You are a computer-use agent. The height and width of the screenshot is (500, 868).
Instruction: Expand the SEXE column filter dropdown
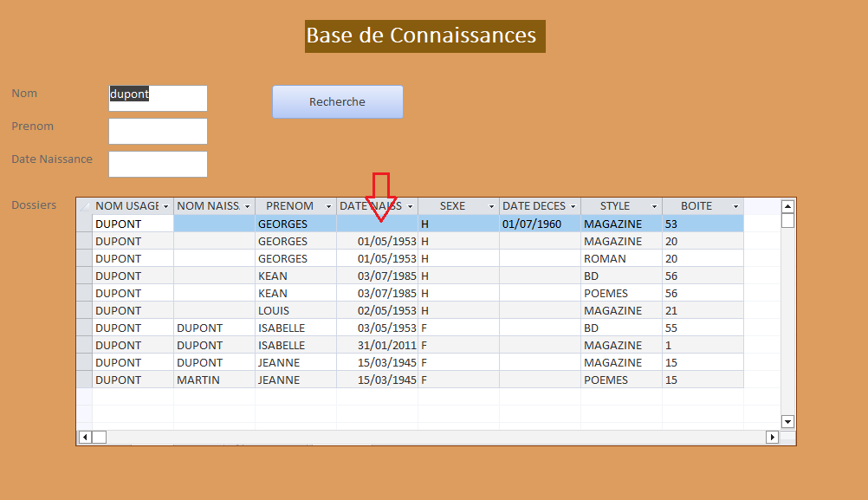491,207
